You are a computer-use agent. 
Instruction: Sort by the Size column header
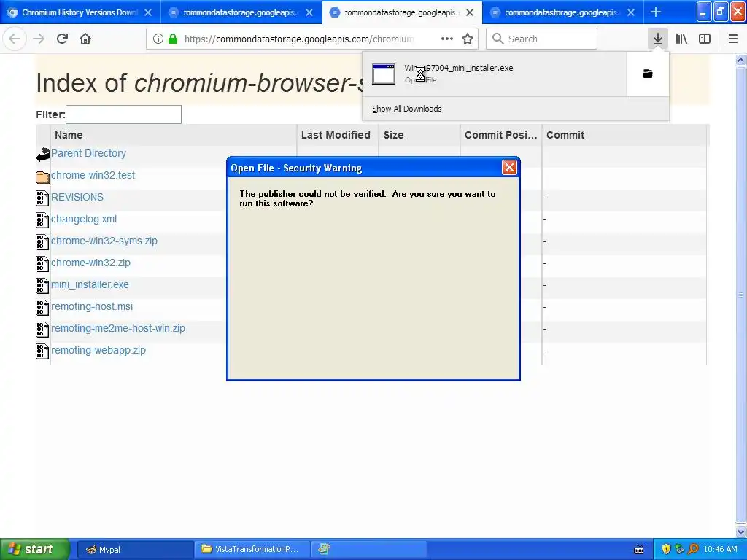[x=419, y=135]
